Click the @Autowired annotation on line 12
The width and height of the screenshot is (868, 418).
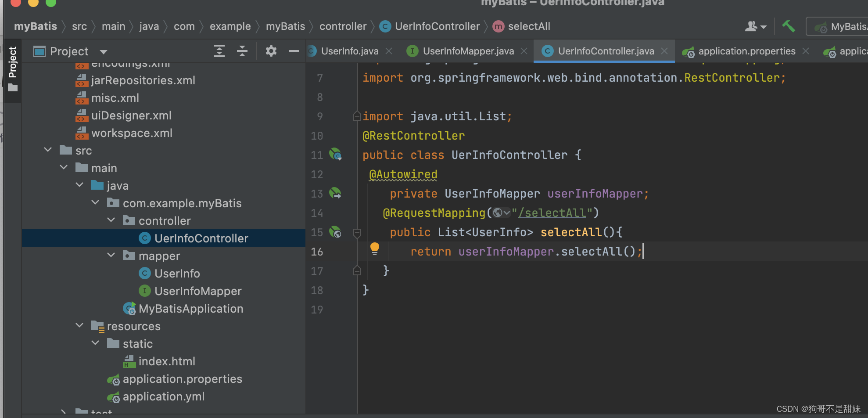coord(403,174)
